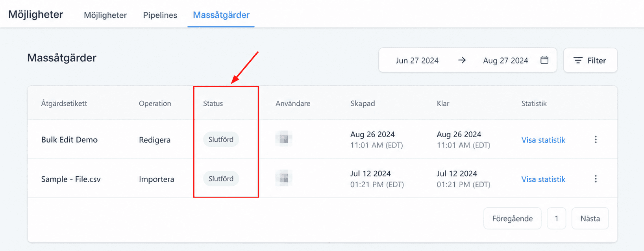Image resolution: width=644 pixels, height=251 pixels.
Task: Open the calendar icon in date range
Action: [x=544, y=60]
